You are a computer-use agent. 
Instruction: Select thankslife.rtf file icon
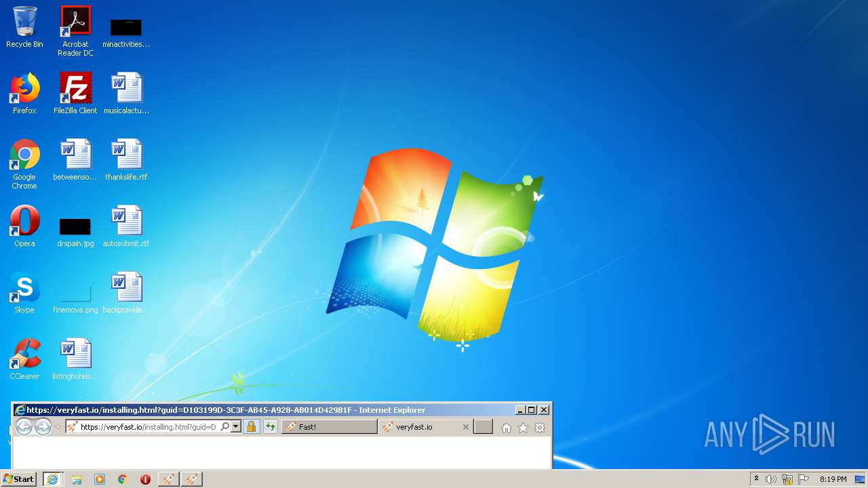click(126, 160)
